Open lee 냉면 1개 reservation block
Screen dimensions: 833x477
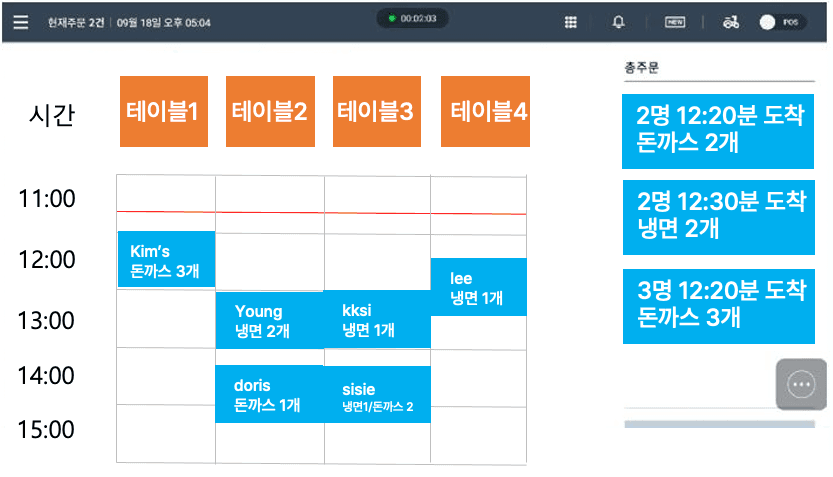[x=478, y=287]
